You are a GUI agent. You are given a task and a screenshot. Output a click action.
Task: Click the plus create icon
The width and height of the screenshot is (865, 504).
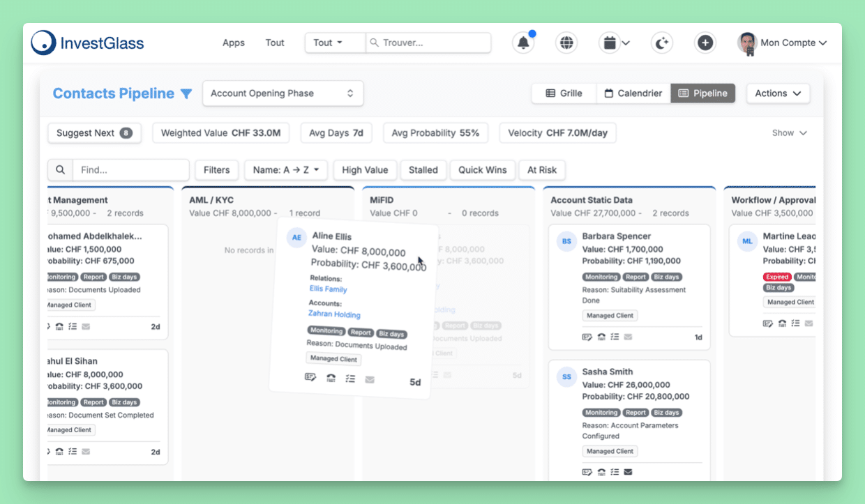point(705,43)
